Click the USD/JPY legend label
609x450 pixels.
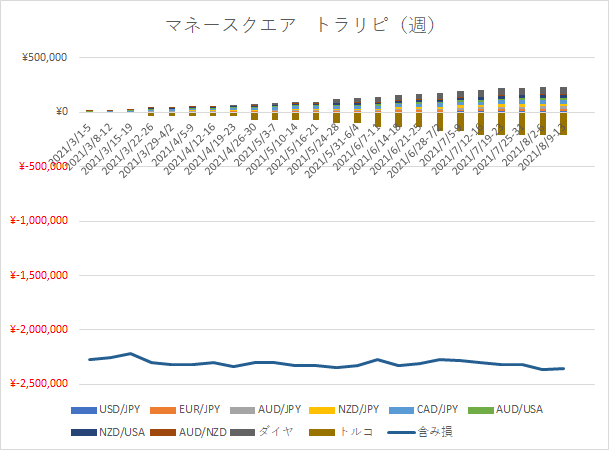(x=120, y=410)
